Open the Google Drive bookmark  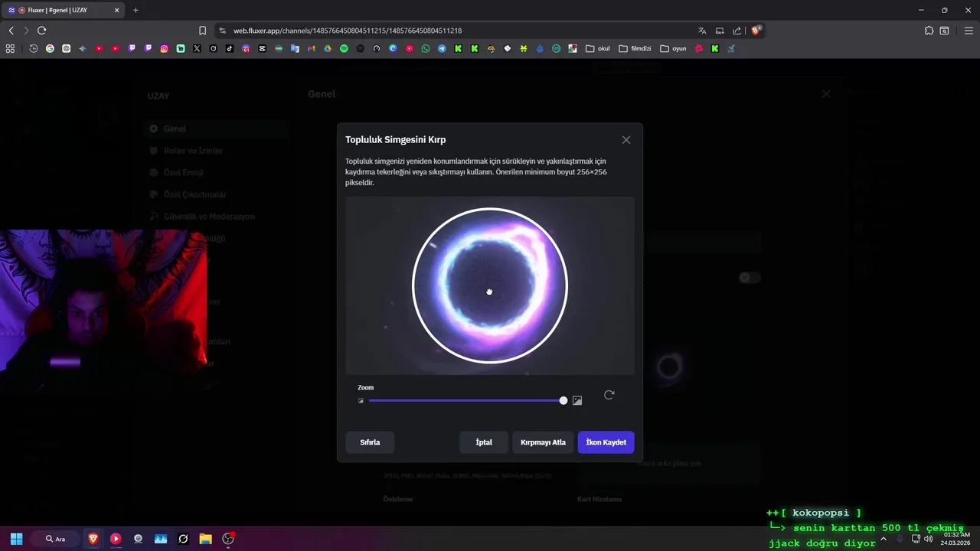pos(328,48)
